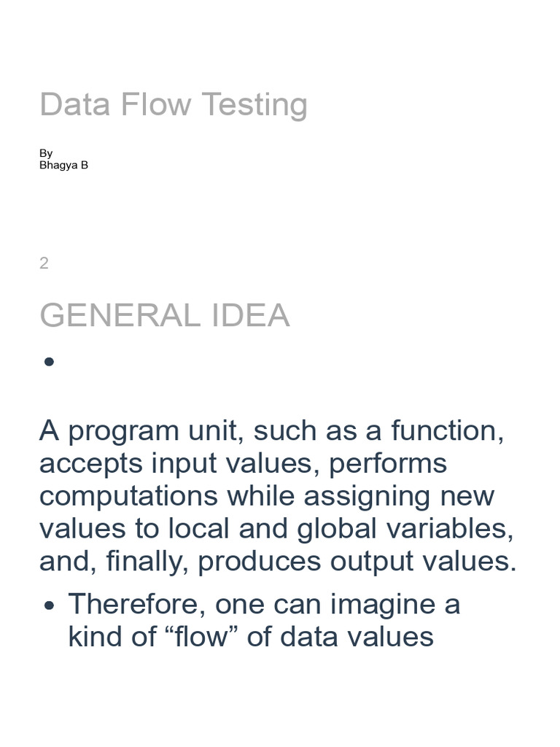Click the words "assigning new"
Viewport: 560px width, 747px height.
click(x=399, y=497)
